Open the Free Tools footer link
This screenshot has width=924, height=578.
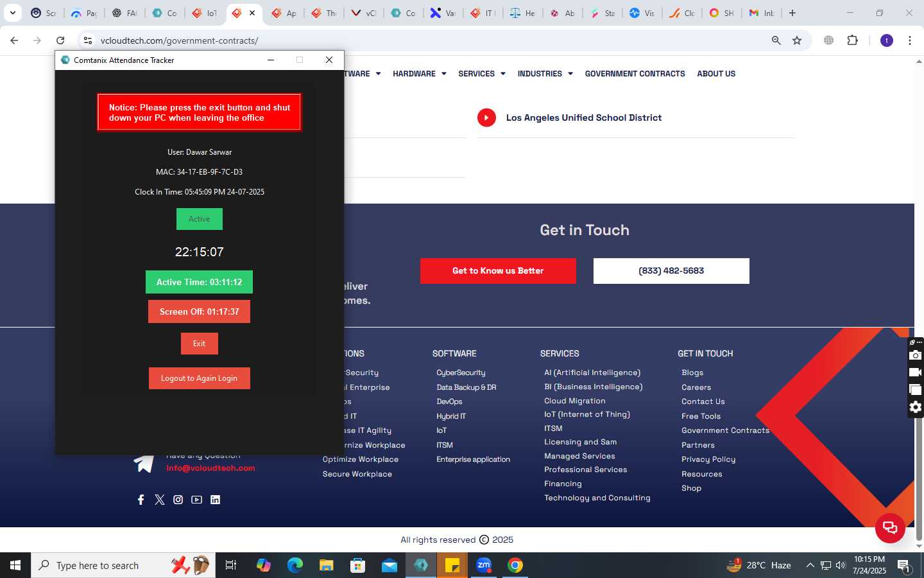[701, 416]
